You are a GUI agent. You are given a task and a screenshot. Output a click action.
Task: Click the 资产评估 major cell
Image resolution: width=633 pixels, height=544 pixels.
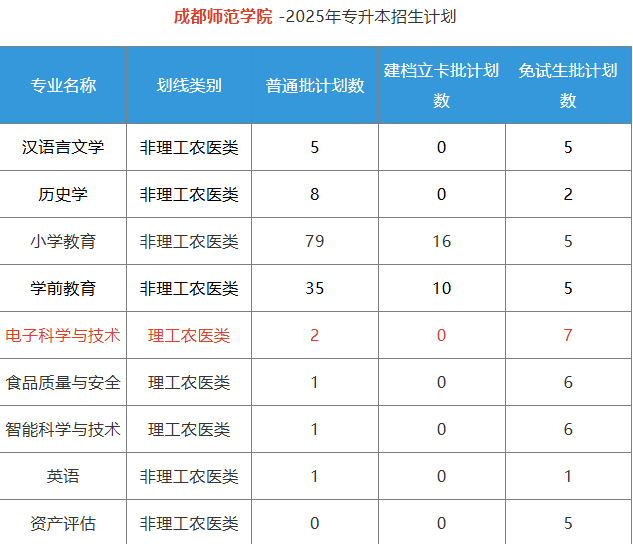pyautogui.click(x=63, y=523)
